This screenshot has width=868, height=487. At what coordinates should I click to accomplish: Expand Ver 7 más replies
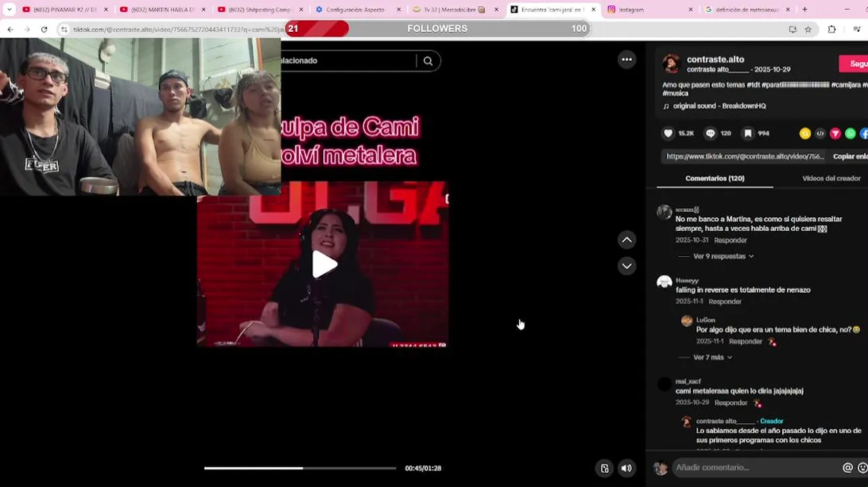[x=713, y=357]
